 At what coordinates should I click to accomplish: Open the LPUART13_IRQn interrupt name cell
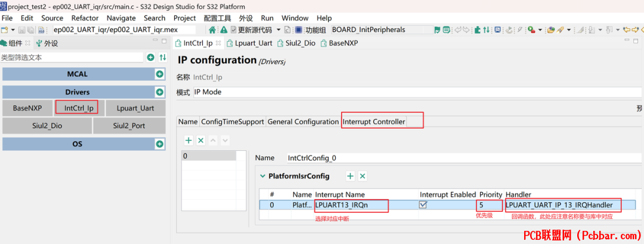(x=366, y=205)
